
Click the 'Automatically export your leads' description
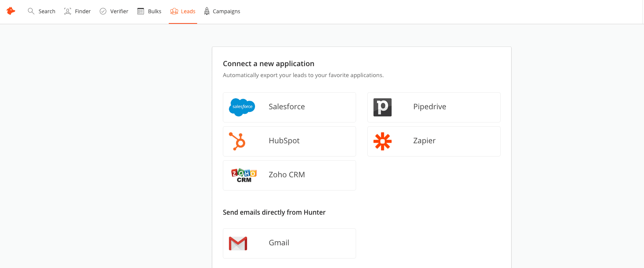[303, 75]
